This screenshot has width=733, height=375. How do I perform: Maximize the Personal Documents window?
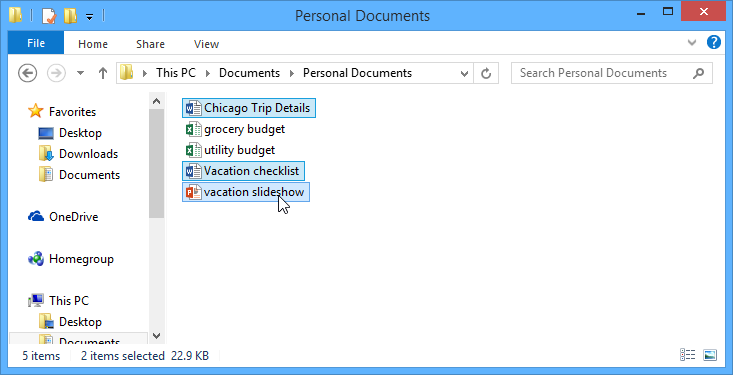pyautogui.click(x=668, y=11)
